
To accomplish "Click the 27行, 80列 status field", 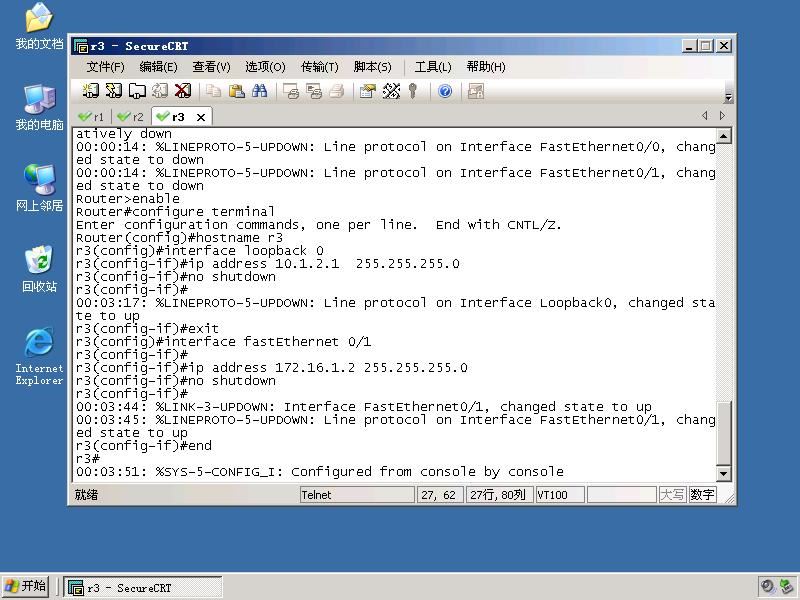I will tap(499, 494).
